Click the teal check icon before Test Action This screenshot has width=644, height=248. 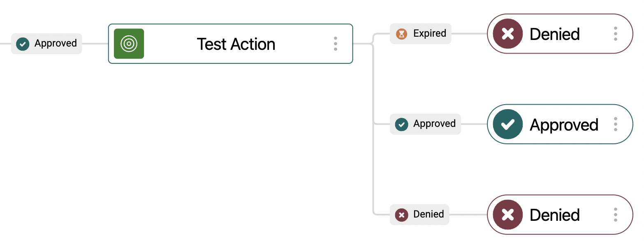point(23,44)
